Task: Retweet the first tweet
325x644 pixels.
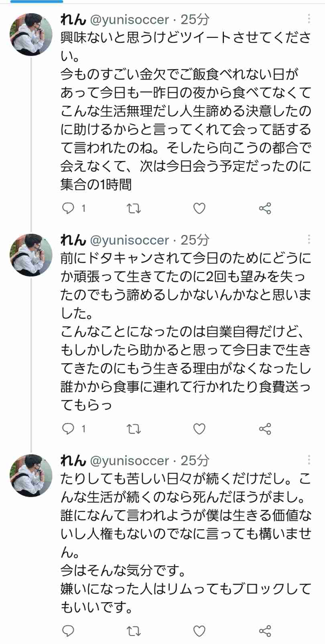Action: 134,208
